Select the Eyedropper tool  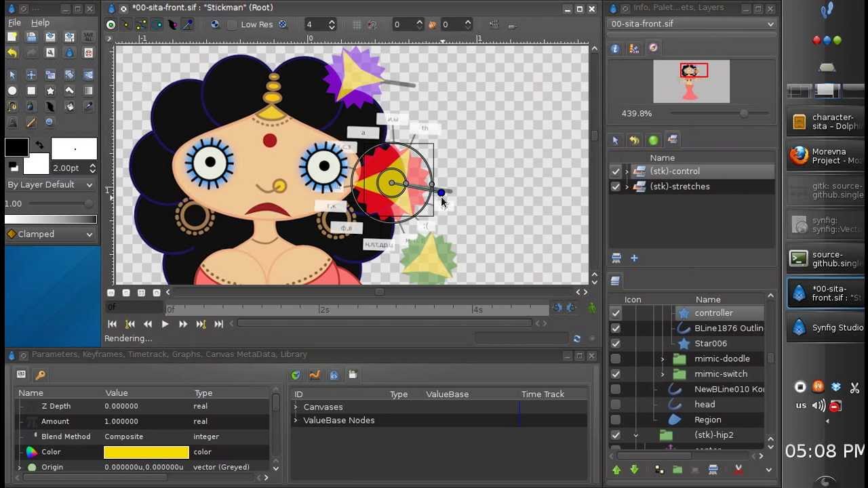(x=88, y=106)
